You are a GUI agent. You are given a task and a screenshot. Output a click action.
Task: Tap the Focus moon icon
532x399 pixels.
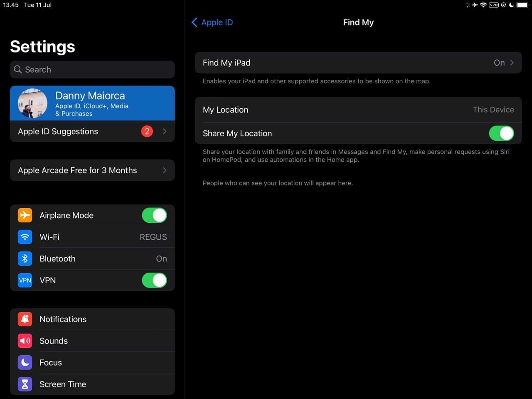click(25, 362)
